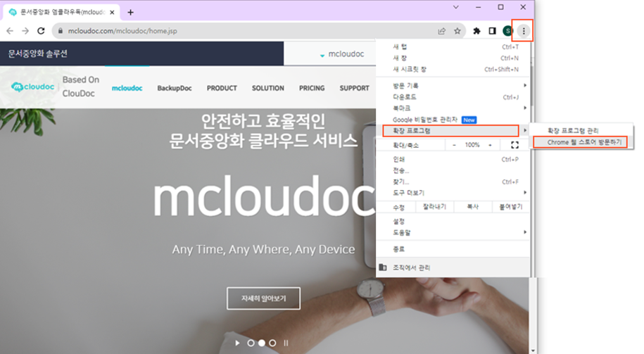Screen dimensions: 644x354
Task: Select 찾기... from the menu
Action: (453, 182)
